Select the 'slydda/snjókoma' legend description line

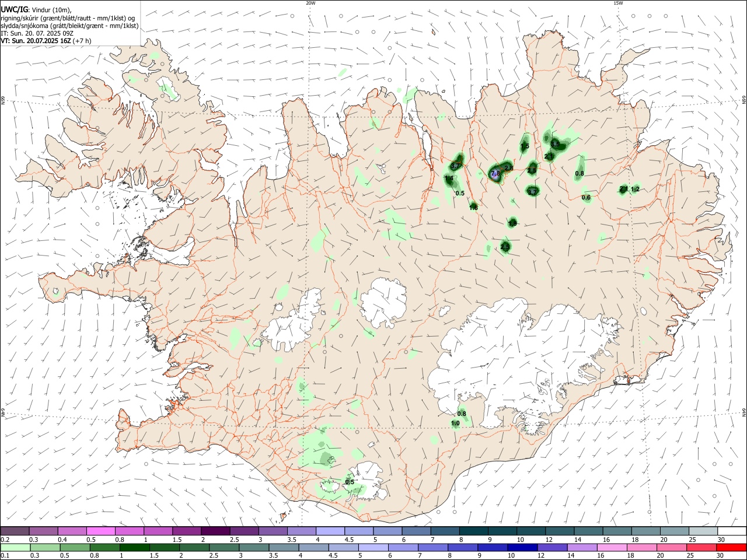[69, 26]
